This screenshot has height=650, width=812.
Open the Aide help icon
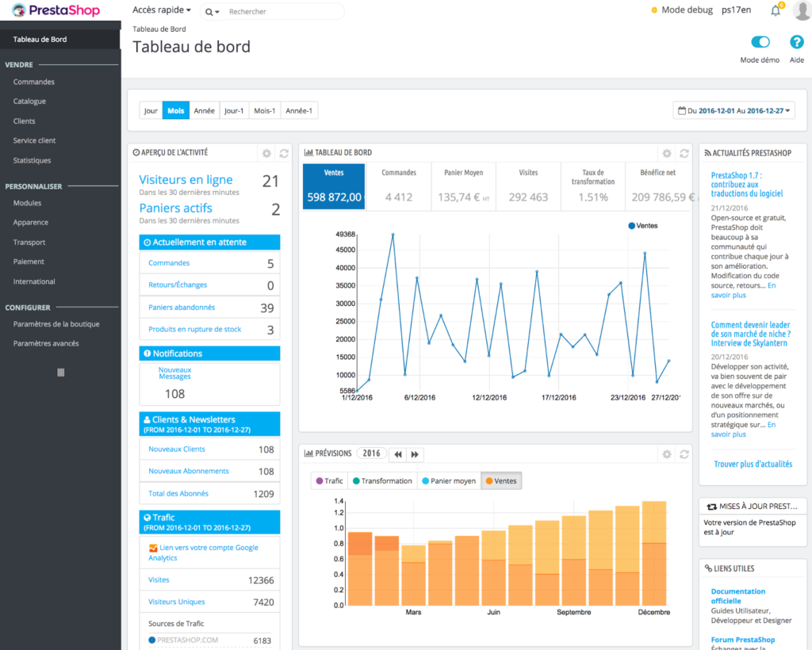796,43
